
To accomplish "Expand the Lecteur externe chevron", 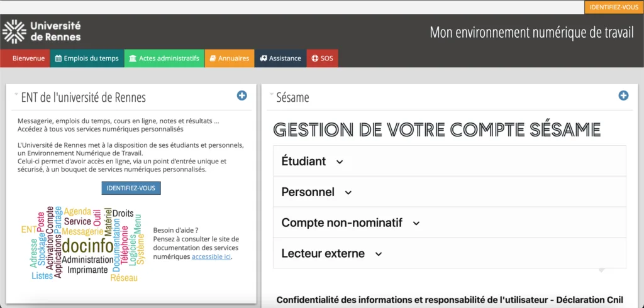I will click(x=379, y=254).
